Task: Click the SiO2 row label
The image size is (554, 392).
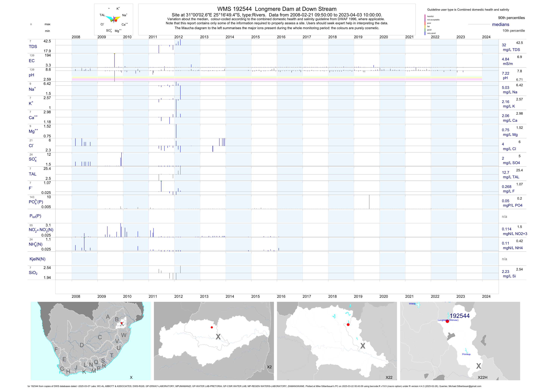Action: tap(33, 273)
